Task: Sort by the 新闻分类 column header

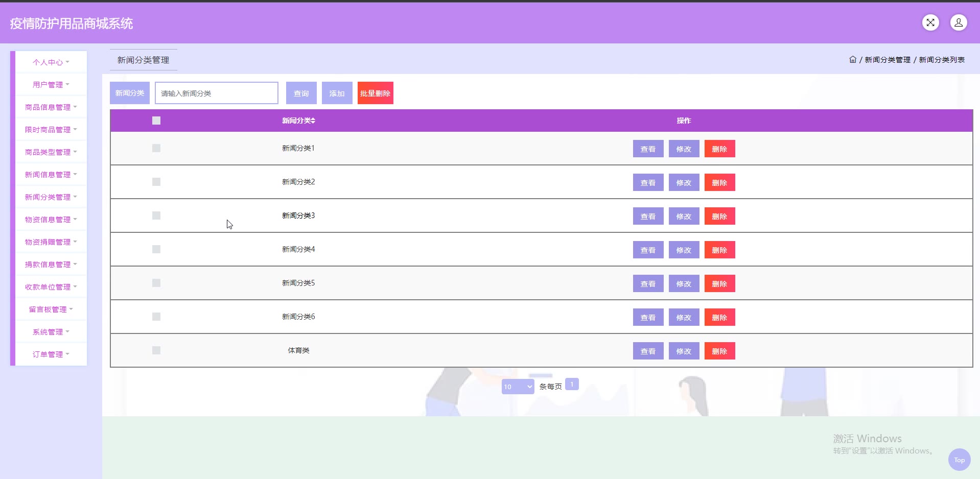Action: 299,121
